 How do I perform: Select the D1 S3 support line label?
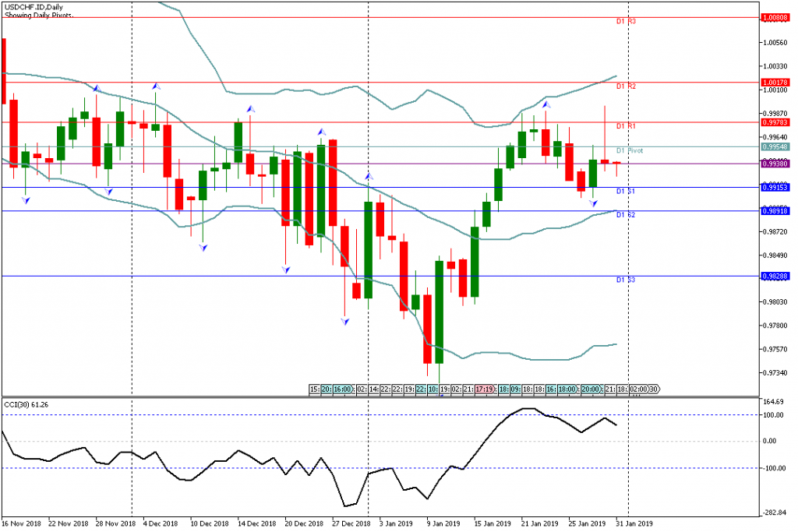pyautogui.click(x=627, y=279)
